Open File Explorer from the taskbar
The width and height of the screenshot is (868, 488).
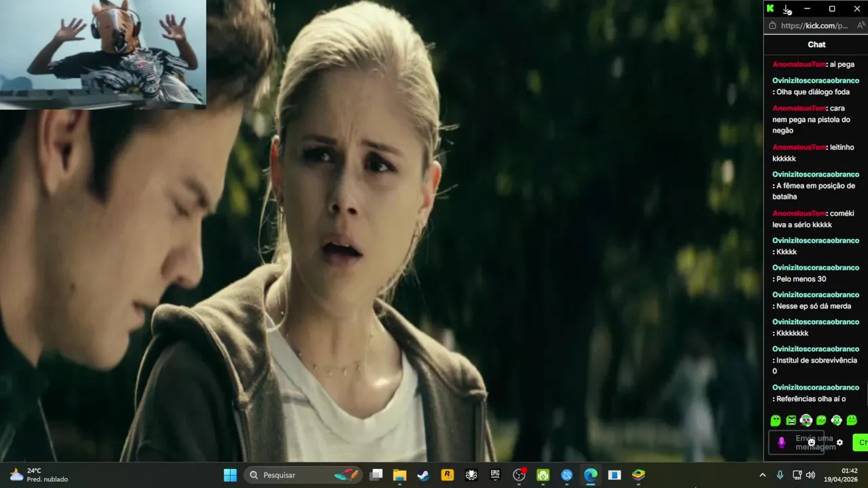(399, 475)
